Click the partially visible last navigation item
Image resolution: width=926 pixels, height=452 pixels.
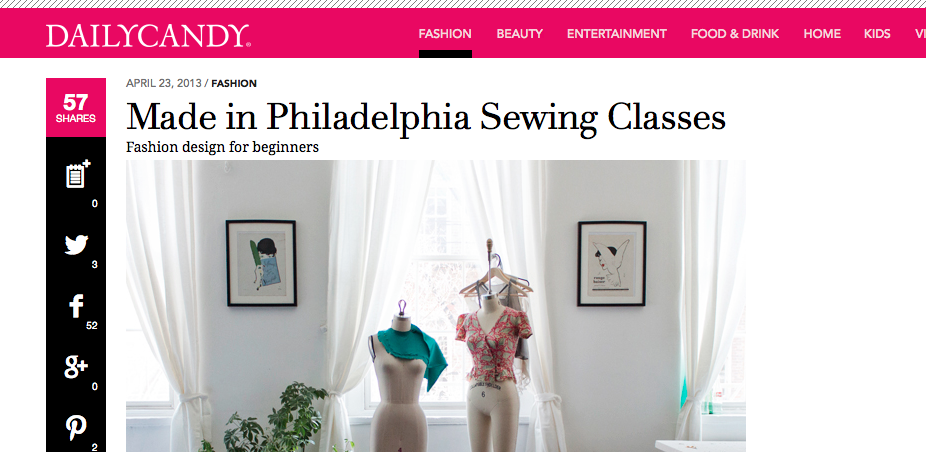(920, 34)
